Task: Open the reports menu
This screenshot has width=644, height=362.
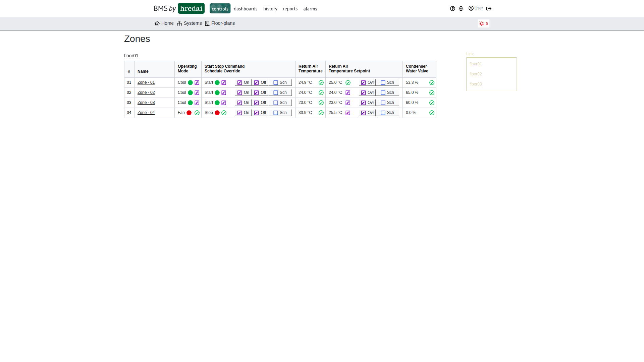Action: point(290,9)
